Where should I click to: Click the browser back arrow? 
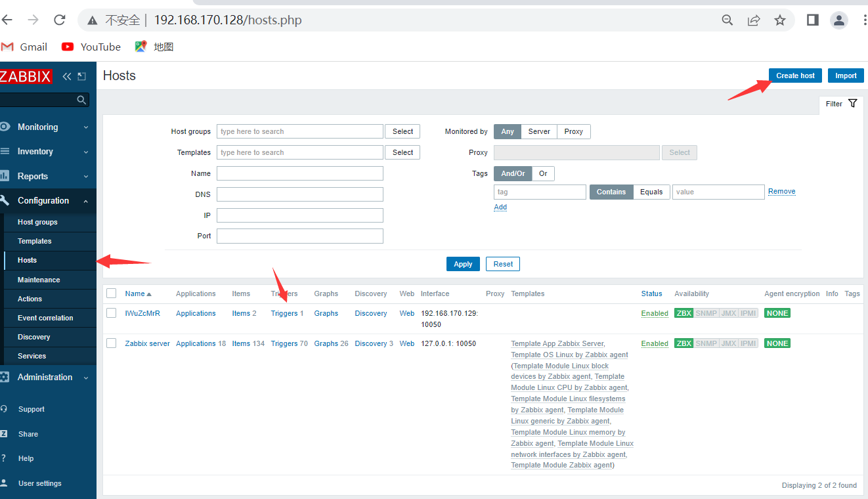pyautogui.click(x=7, y=20)
